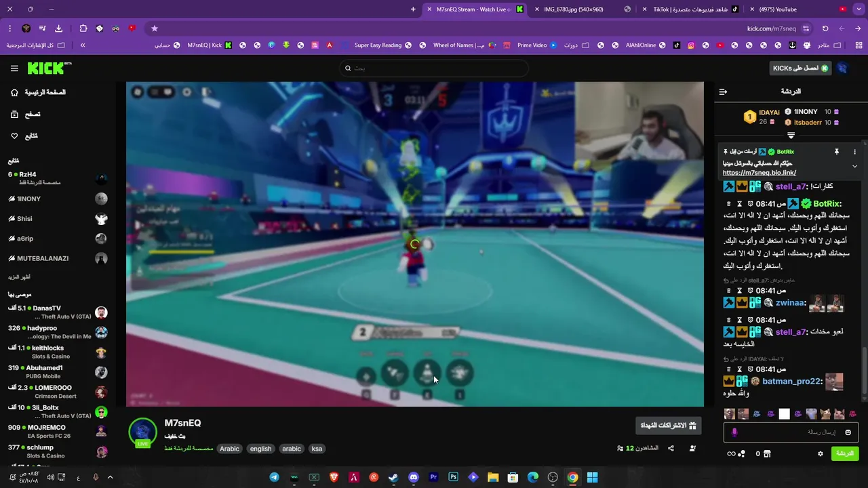The height and width of the screenshot is (488, 868).
Task: Open MUTEBALANAZI channel in sidebar
Action: 58,258
